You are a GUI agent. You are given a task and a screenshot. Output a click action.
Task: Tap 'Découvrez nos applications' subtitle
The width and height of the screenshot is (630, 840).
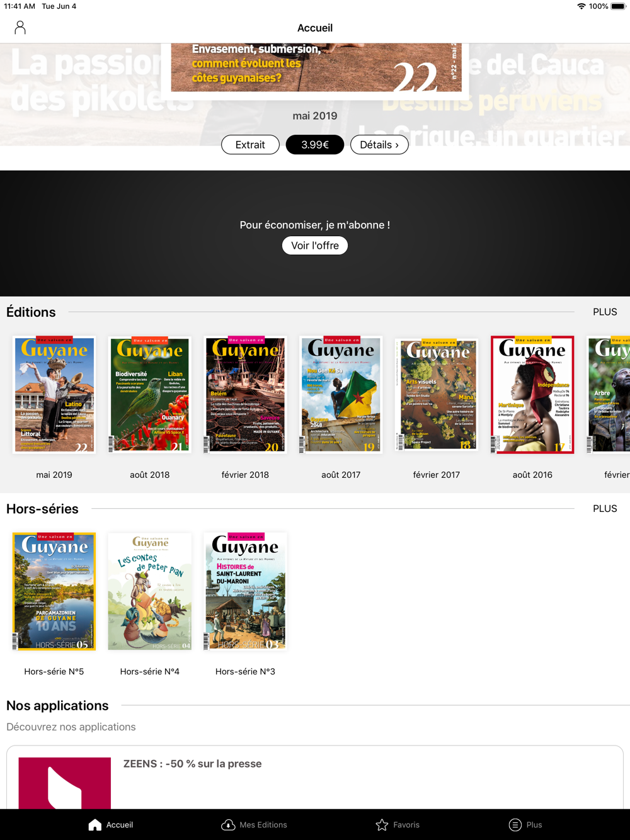[71, 727]
